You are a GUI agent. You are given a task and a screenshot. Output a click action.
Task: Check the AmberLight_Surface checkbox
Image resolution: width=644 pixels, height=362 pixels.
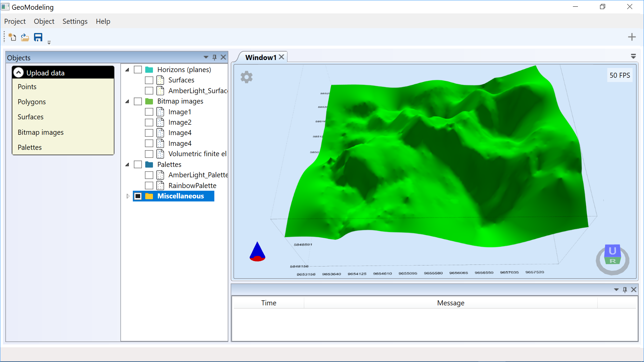[x=149, y=91]
